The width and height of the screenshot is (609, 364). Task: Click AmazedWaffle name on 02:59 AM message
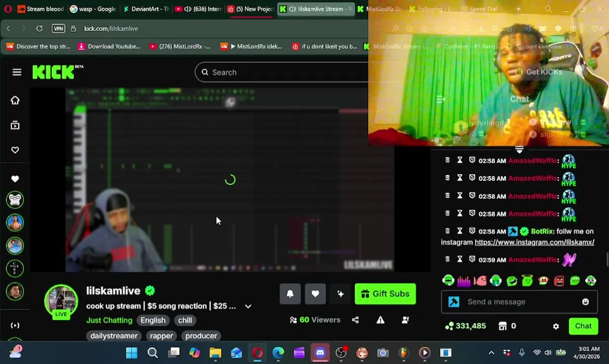(533, 259)
